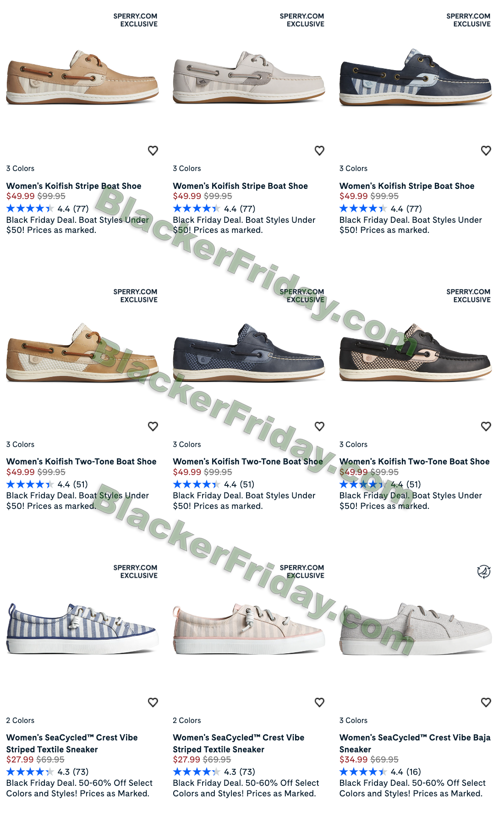Click the recycled-material badge on the Baja Sneaker

coord(484,572)
